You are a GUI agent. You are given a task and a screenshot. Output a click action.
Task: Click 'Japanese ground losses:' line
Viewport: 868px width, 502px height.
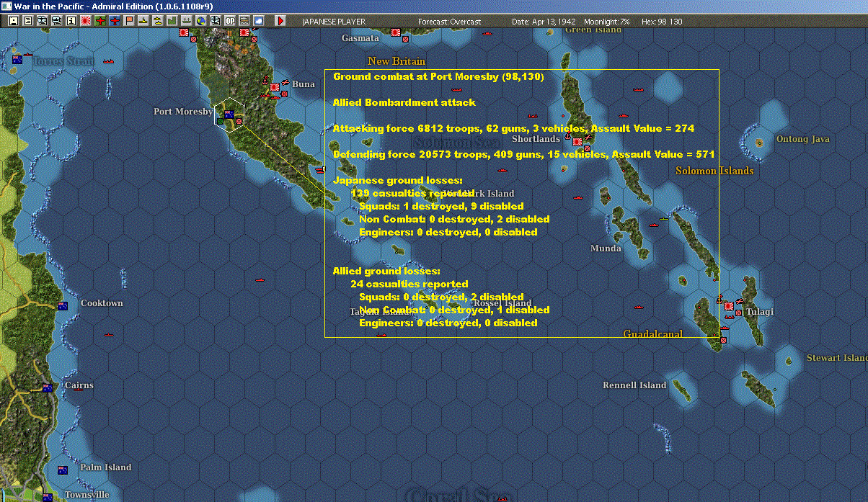(397, 180)
